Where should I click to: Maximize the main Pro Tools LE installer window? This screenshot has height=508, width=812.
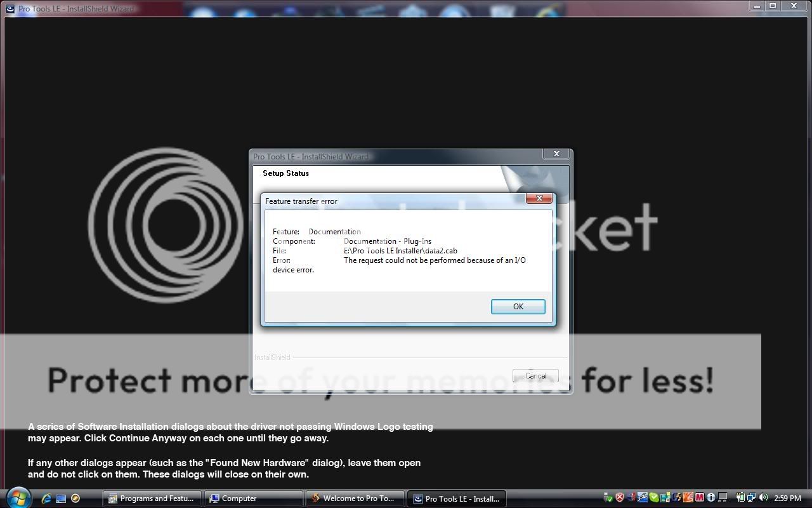(773, 6)
